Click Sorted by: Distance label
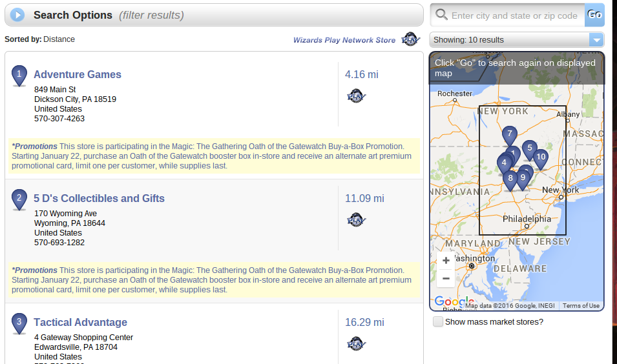The height and width of the screenshot is (364, 617). (x=40, y=39)
